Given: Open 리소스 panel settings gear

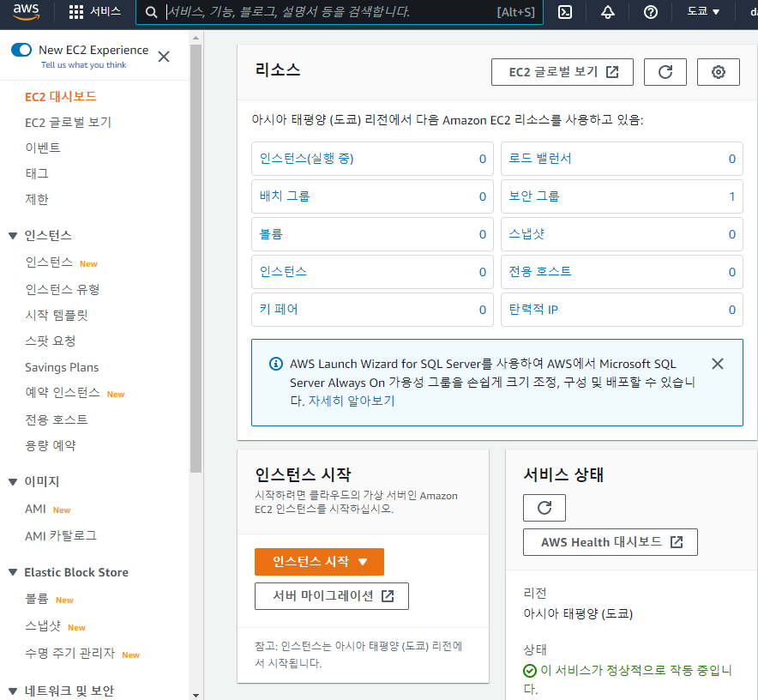Looking at the screenshot, I should coord(719,72).
